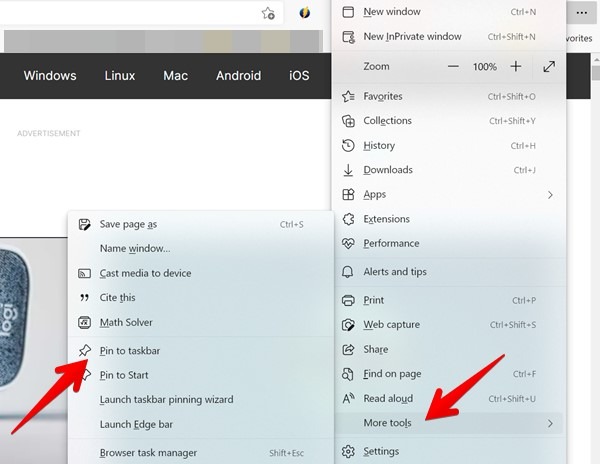
Task: Open Settings from the menu
Action: (x=448, y=451)
